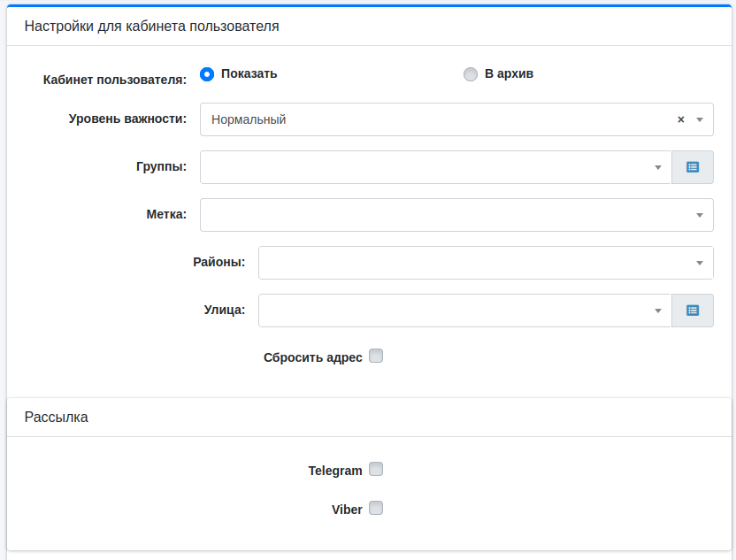Viewport: 736px width, 560px height.
Task: Click the Нормальный value in importance field
Action: tap(249, 119)
